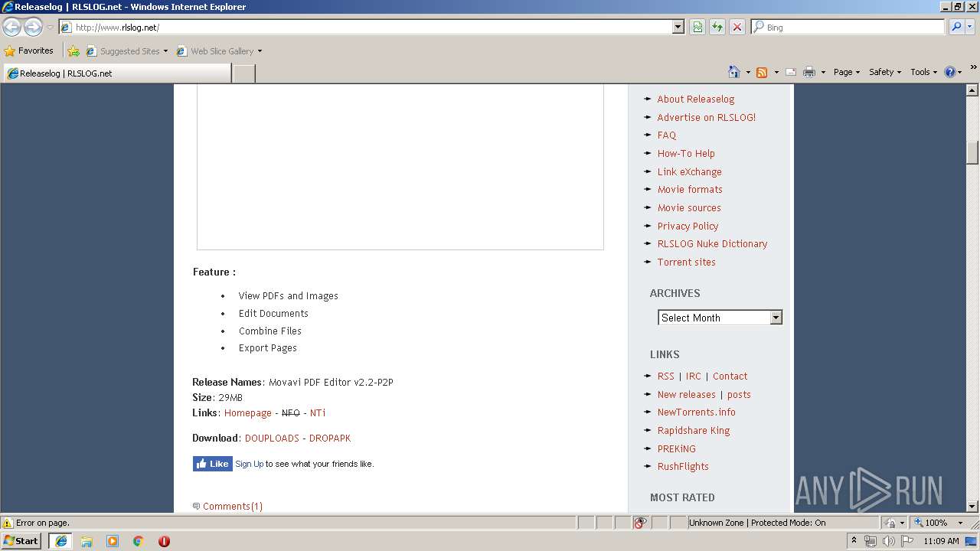Click the DROPAPK download link
This screenshot has height=551, width=980.
pyautogui.click(x=330, y=439)
